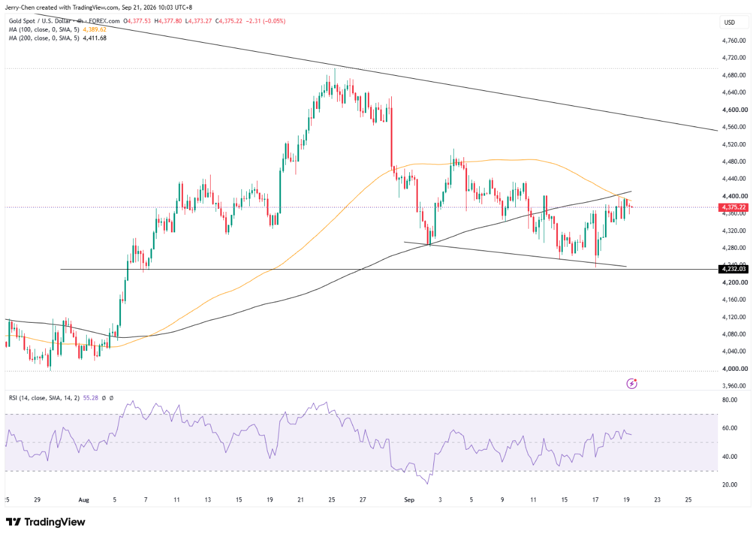The width and height of the screenshot is (756, 537).
Task: Click the 80.00 RSI scale label
Action: pos(729,400)
